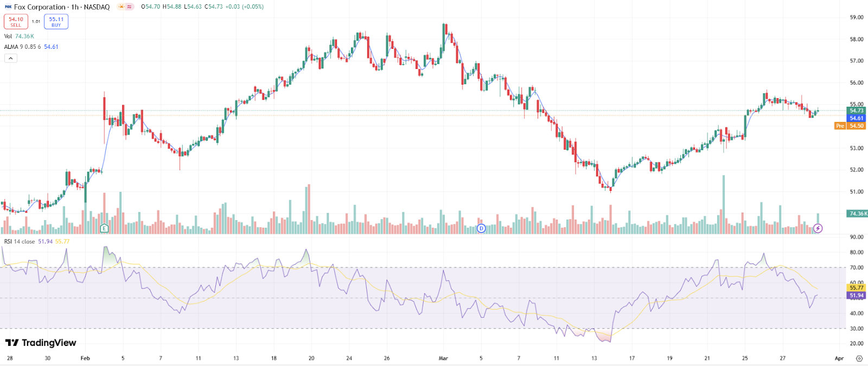Screen dimensions: 868x366
Task: Click the Feb date label on time axis
Action: click(85, 358)
